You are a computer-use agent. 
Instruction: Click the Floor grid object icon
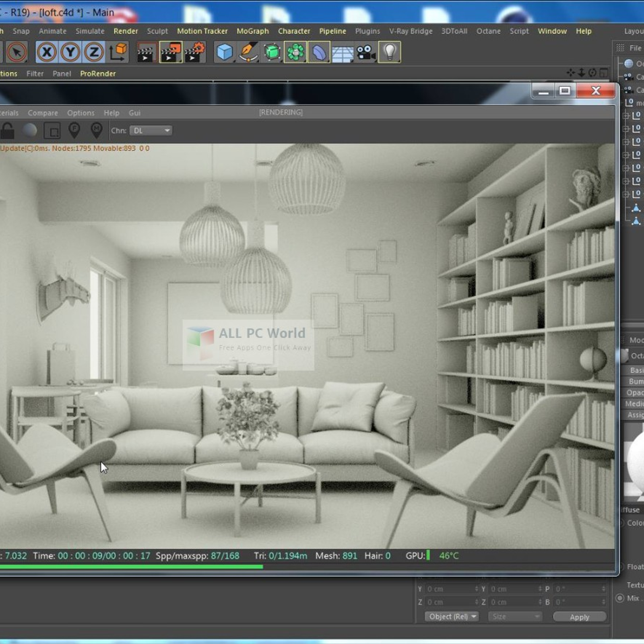click(x=343, y=53)
